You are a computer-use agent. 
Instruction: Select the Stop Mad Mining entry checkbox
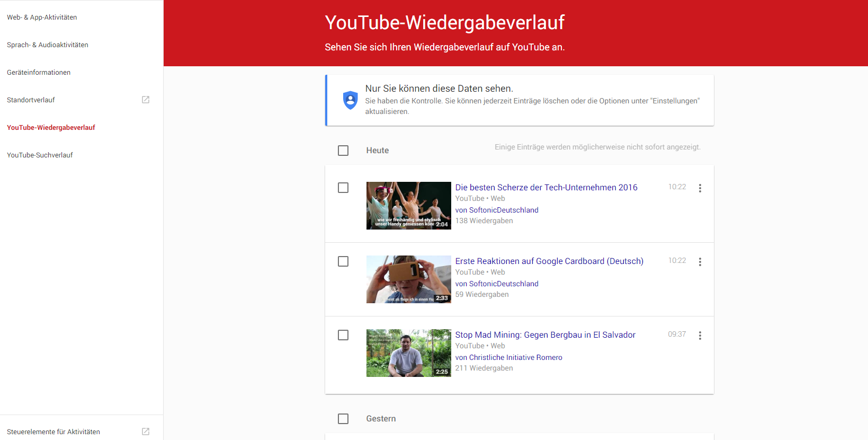[343, 335]
